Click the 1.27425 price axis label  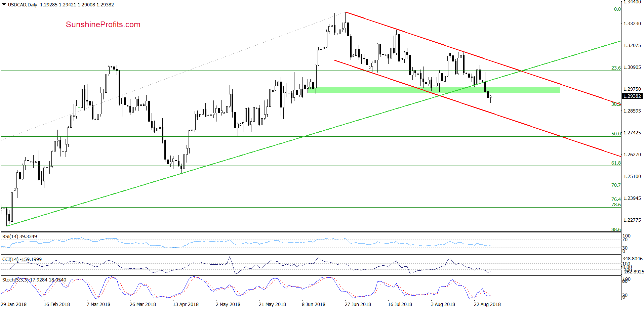click(632, 133)
